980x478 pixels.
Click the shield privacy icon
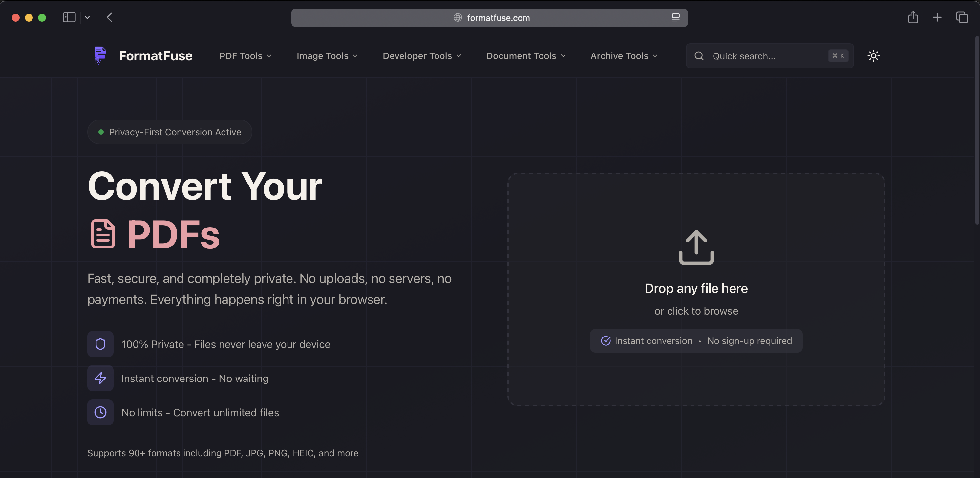(x=100, y=344)
